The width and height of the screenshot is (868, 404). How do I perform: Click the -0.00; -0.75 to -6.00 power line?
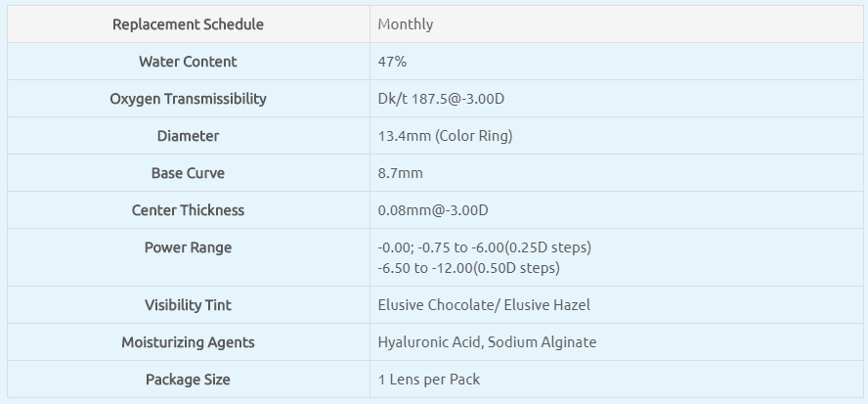click(484, 247)
